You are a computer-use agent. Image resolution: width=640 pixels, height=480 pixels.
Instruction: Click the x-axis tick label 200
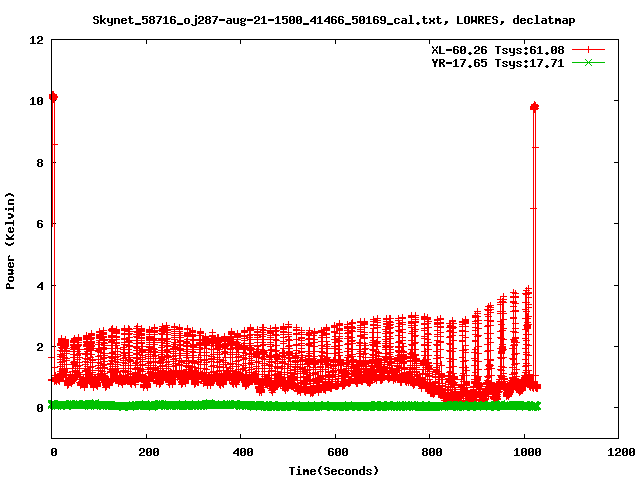coord(149,452)
